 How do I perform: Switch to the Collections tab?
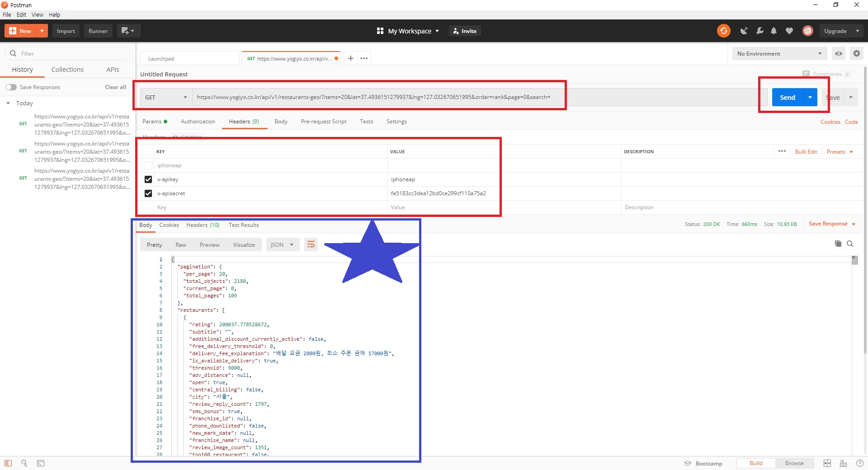tap(67, 70)
